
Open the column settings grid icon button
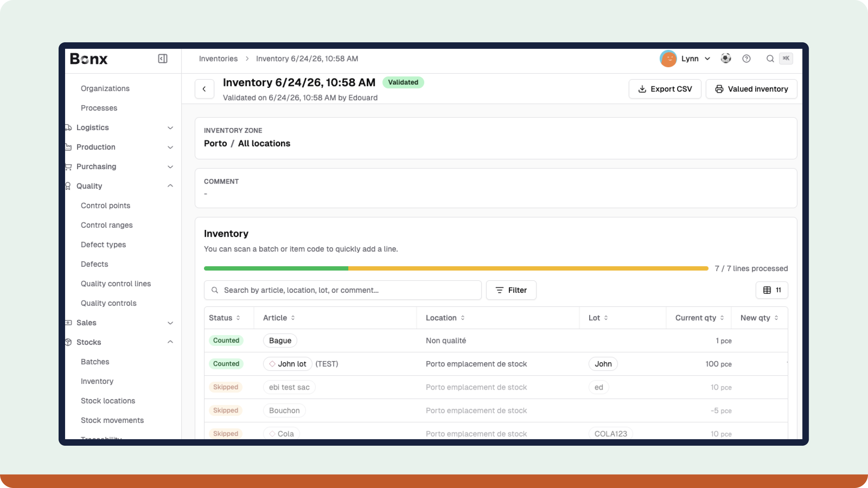click(x=772, y=290)
